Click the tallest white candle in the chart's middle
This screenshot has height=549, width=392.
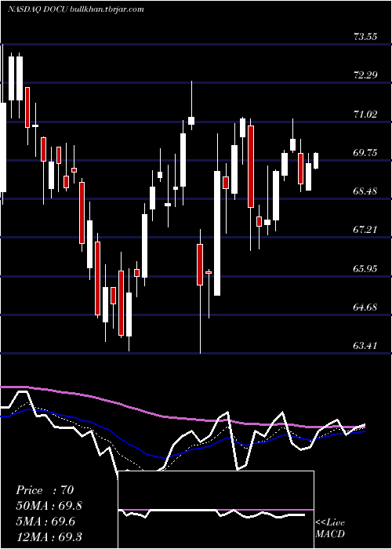[217, 233]
